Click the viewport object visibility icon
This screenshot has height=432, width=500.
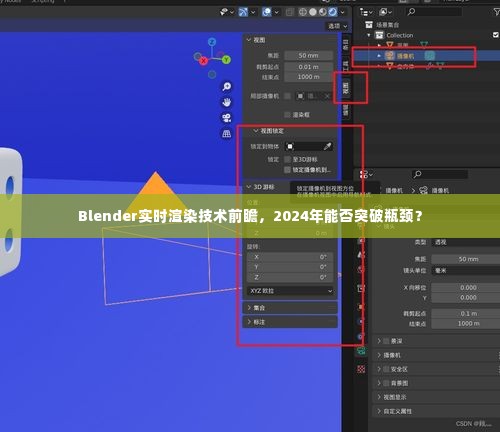tap(224, 12)
